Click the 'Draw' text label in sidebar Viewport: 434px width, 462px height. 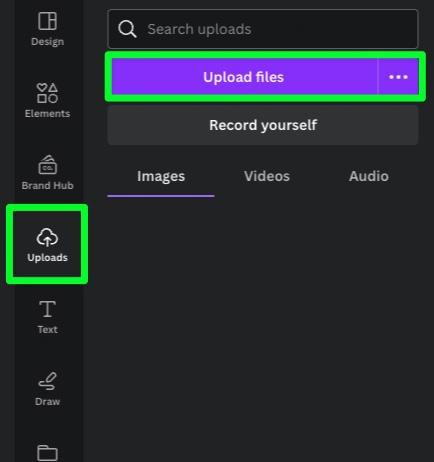click(x=47, y=402)
